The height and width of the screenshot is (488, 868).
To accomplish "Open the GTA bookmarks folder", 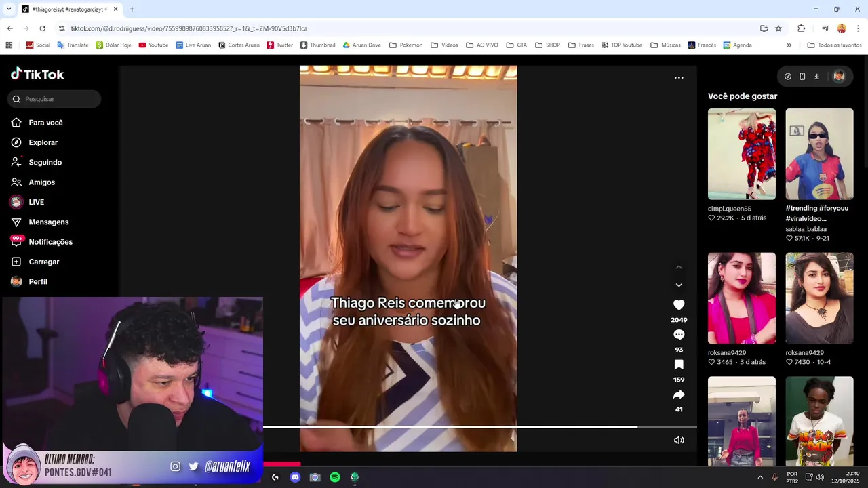I will (516, 45).
